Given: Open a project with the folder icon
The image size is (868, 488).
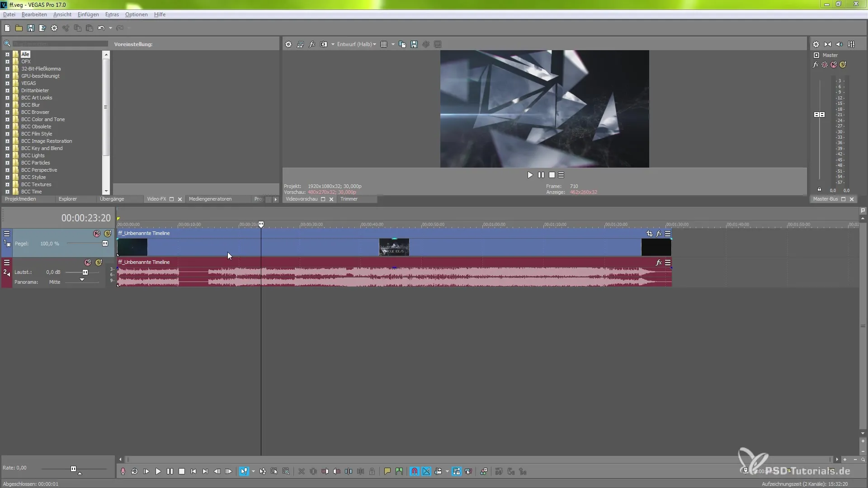Looking at the screenshot, I should pos(19,28).
